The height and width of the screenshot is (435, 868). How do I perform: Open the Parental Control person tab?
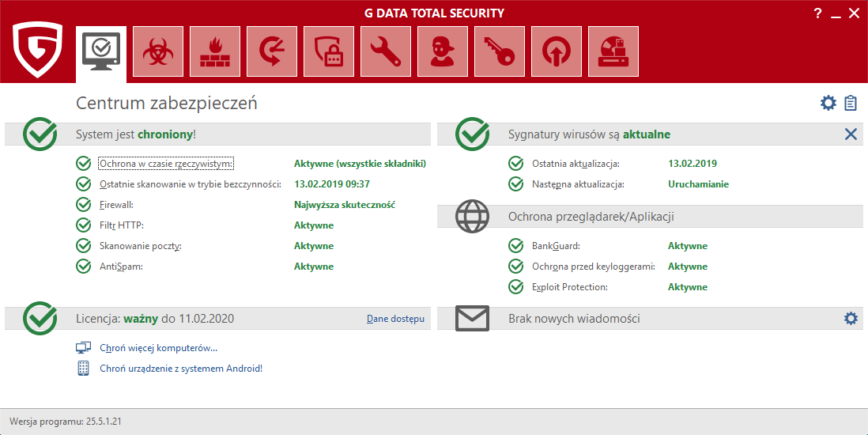pos(443,51)
